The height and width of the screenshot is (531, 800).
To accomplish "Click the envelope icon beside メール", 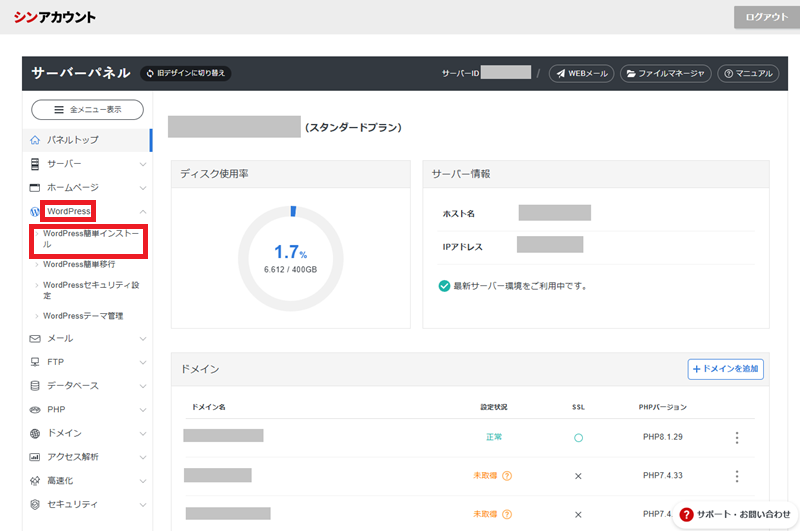I will pos(36,339).
